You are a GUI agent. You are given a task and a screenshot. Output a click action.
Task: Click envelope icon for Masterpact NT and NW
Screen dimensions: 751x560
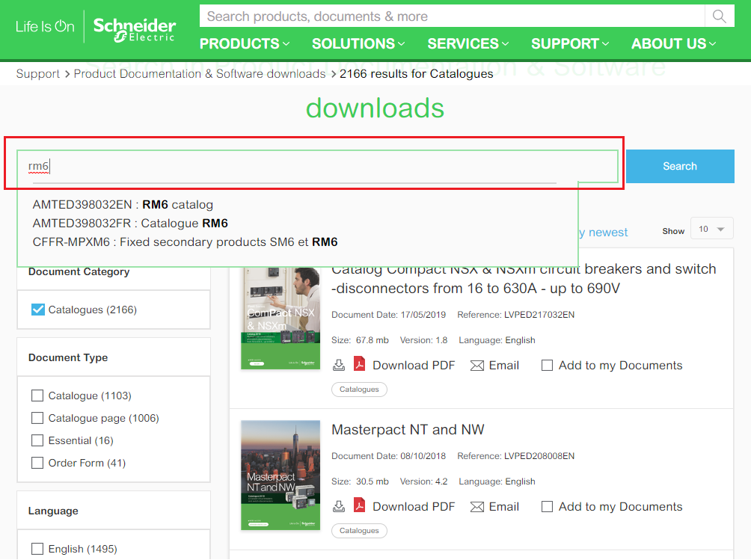coord(477,507)
